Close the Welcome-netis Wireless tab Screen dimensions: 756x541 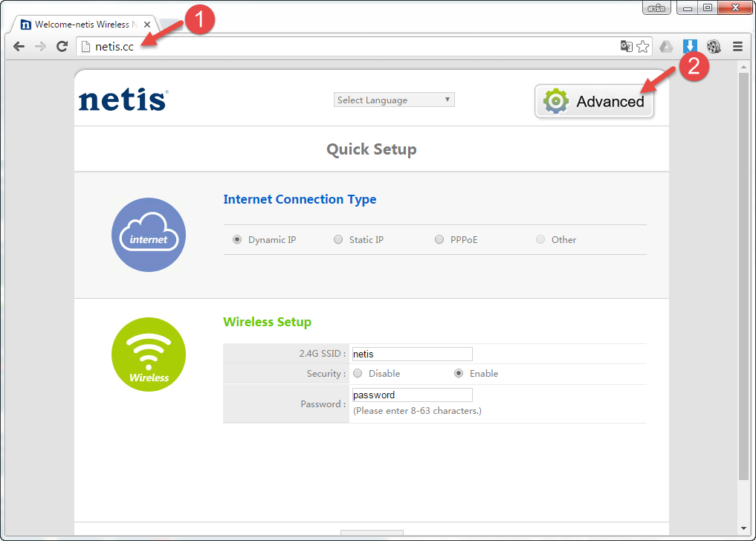tap(147, 24)
